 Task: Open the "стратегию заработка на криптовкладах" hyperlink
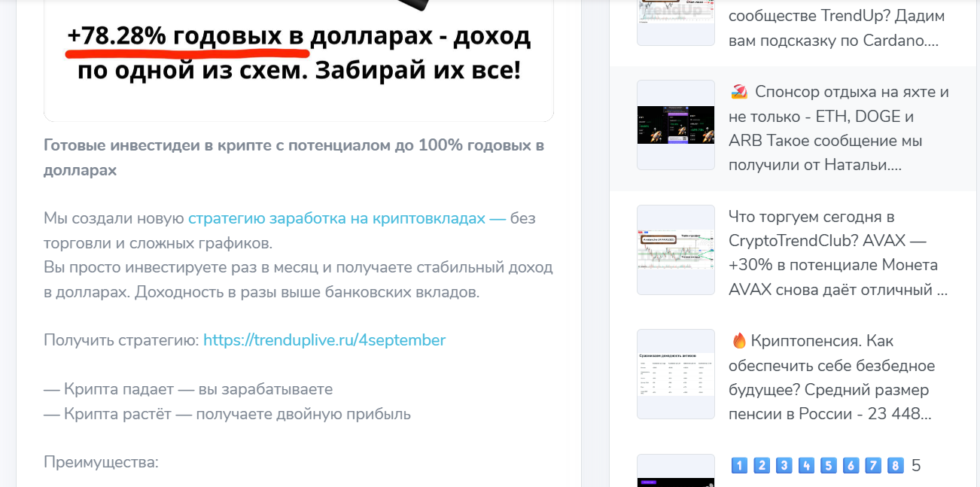tap(336, 218)
